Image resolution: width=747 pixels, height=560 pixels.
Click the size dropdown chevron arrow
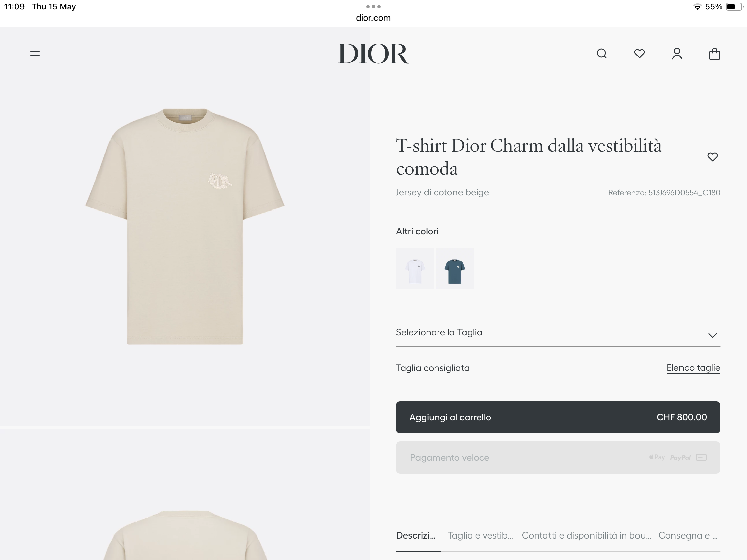(712, 335)
